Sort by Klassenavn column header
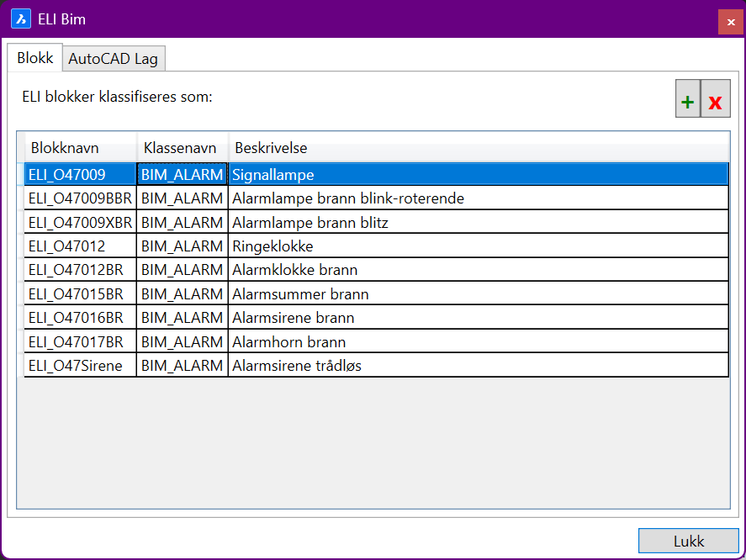This screenshot has height=560, width=746. tap(182, 148)
